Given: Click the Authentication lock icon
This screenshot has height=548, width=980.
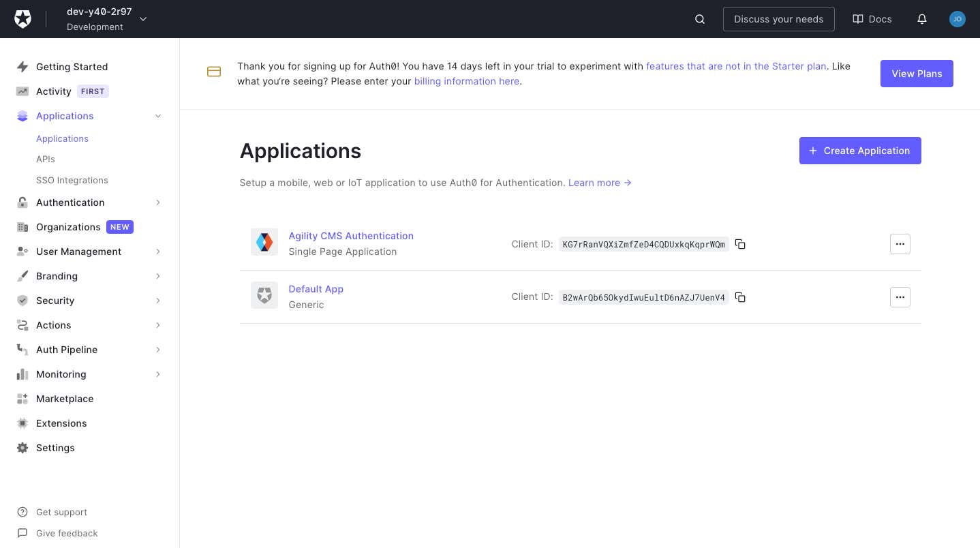Looking at the screenshot, I should pos(22,202).
